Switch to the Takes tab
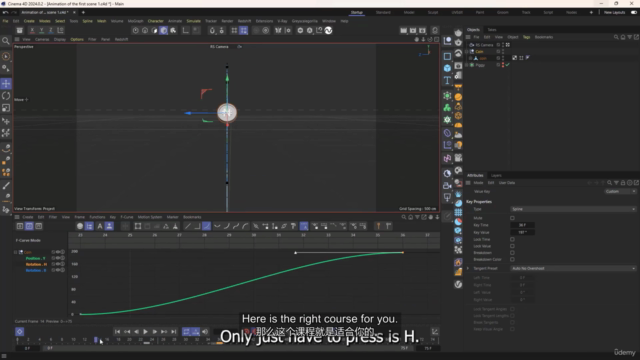 [x=492, y=30]
